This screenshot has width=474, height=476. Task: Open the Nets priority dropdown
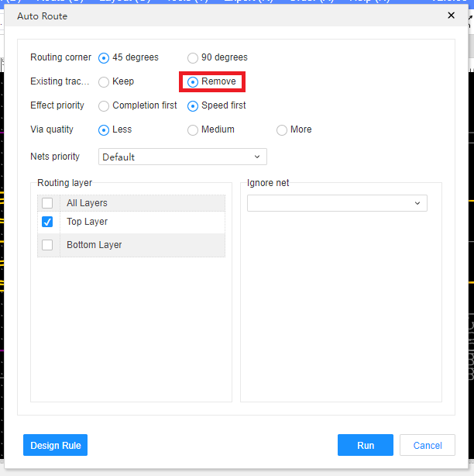click(x=182, y=157)
